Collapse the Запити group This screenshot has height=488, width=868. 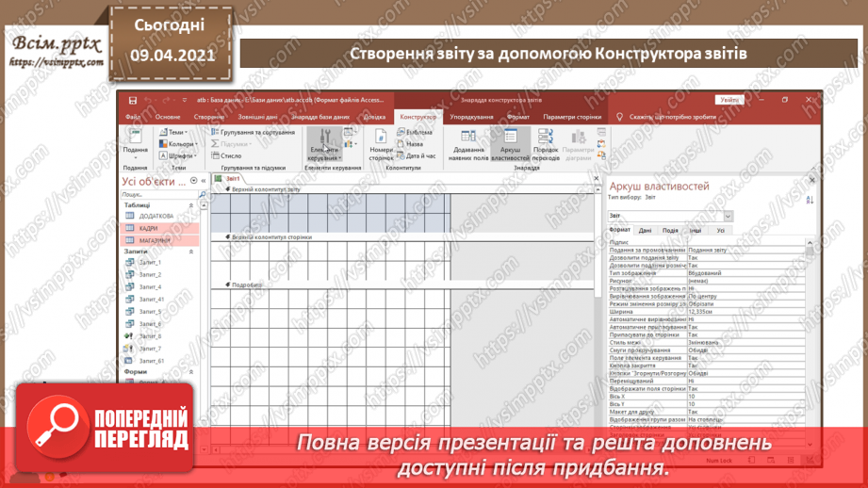[191, 252]
